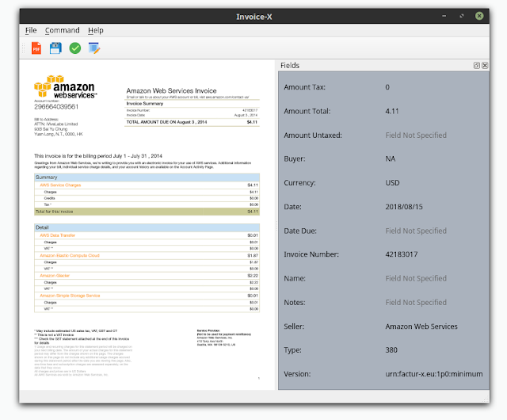Select Invoice Number value 42183017
507x420 pixels.
(402, 254)
